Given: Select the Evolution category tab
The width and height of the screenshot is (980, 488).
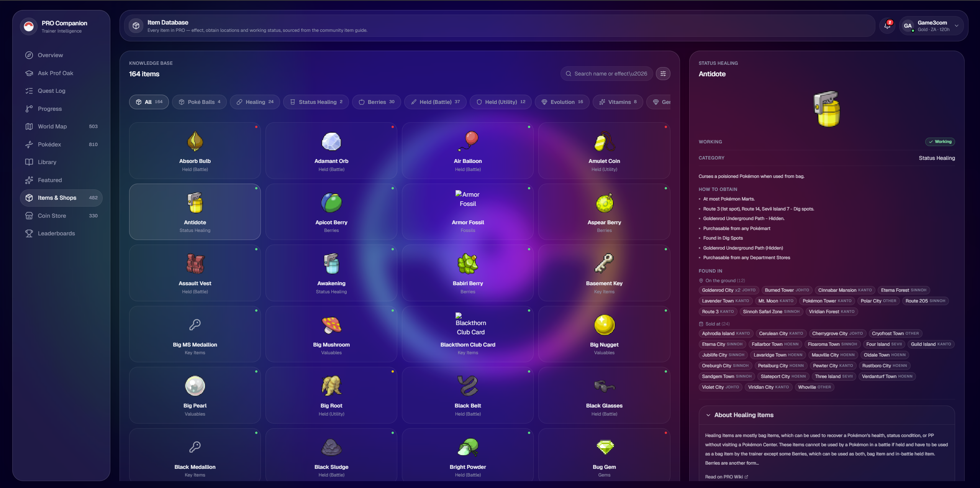Looking at the screenshot, I should [x=562, y=102].
